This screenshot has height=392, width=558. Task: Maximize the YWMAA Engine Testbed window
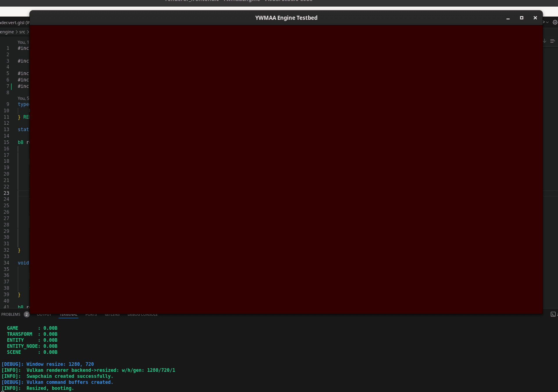point(522,18)
